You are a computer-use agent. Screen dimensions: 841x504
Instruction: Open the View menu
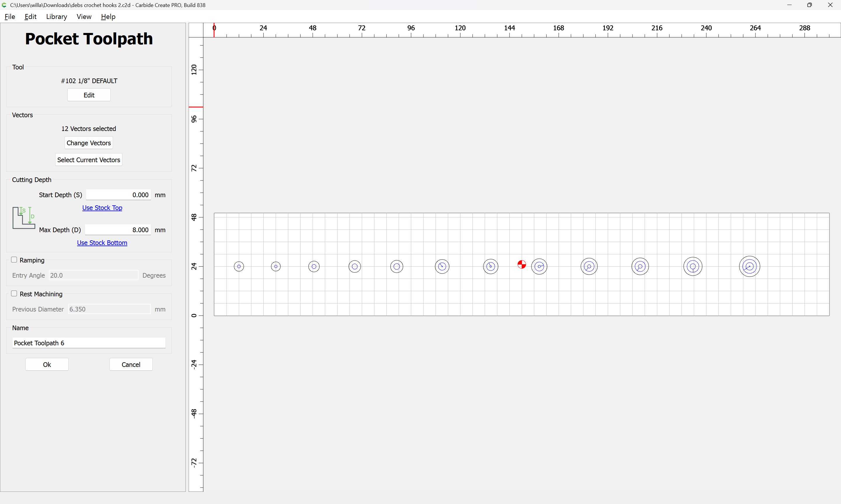click(x=84, y=17)
